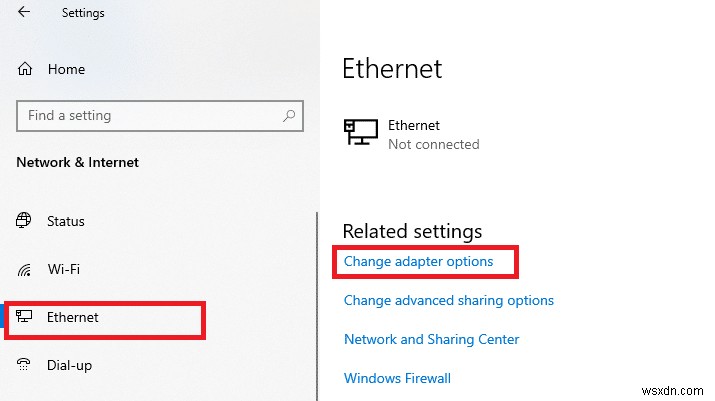Open Change adapter options link
This screenshot has height=401, width=715.
coord(418,261)
